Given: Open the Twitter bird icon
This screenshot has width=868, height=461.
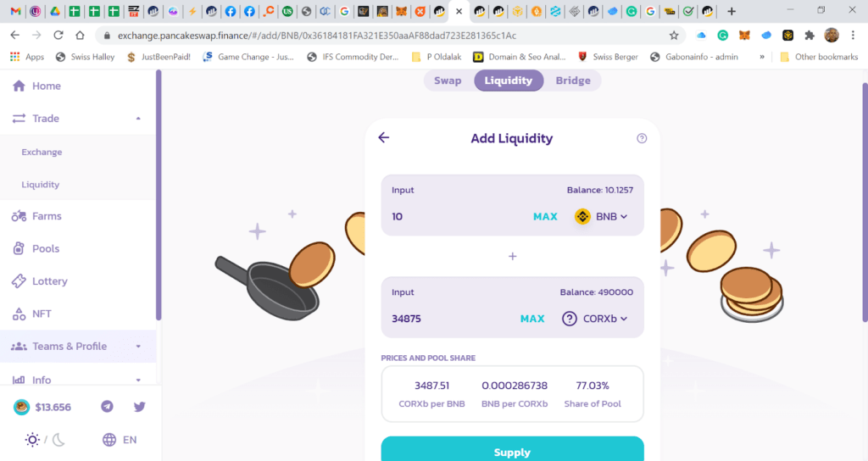Looking at the screenshot, I should [x=140, y=407].
